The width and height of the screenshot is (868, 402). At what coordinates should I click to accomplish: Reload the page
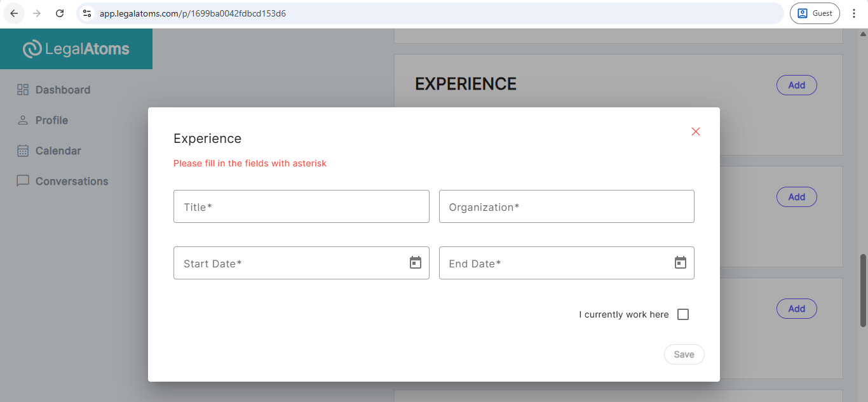[x=60, y=13]
